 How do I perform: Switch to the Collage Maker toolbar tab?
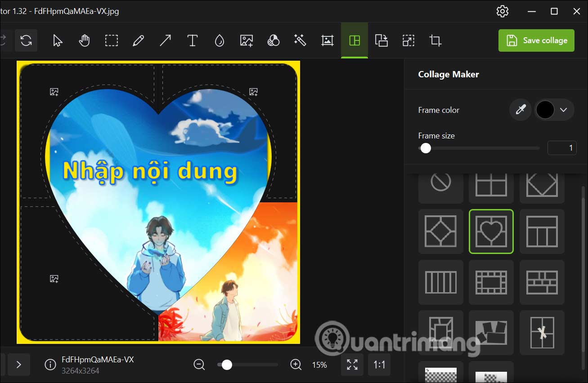pos(354,40)
